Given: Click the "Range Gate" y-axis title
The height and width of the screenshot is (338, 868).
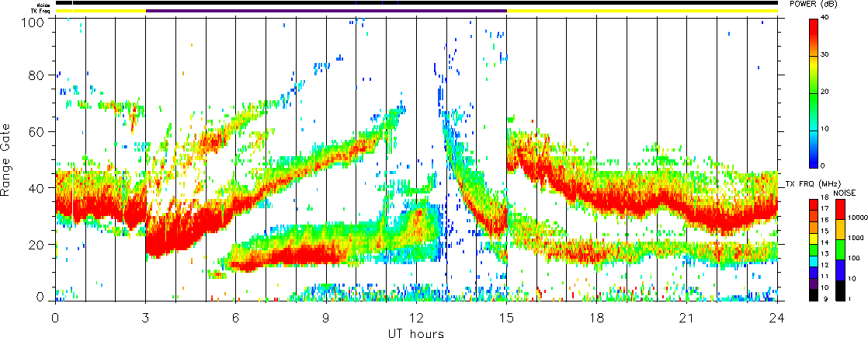Looking at the screenshot, I should tap(6, 159).
